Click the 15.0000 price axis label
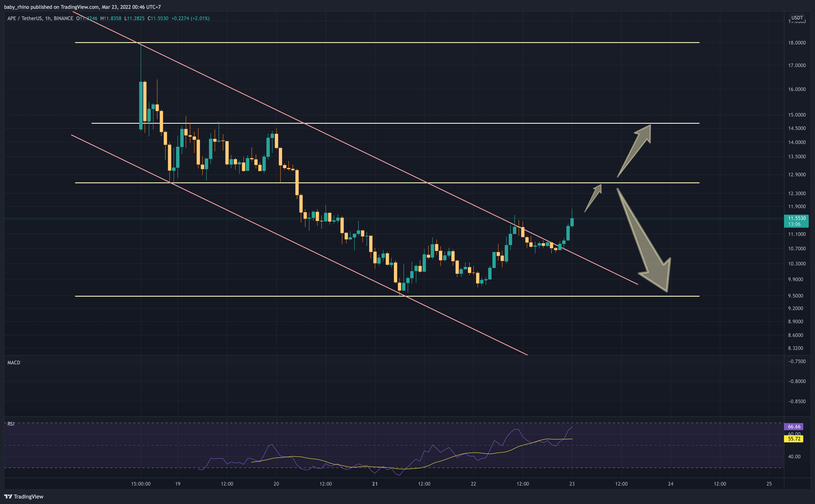 [x=797, y=115]
